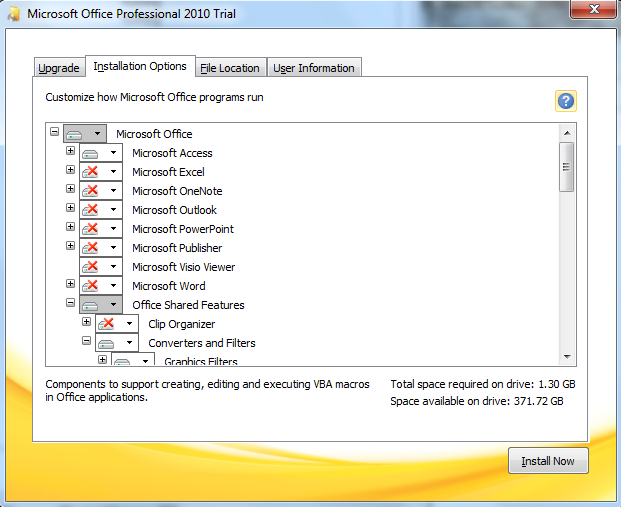Close the Office setup window
621x507 pixels.
click(594, 9)
